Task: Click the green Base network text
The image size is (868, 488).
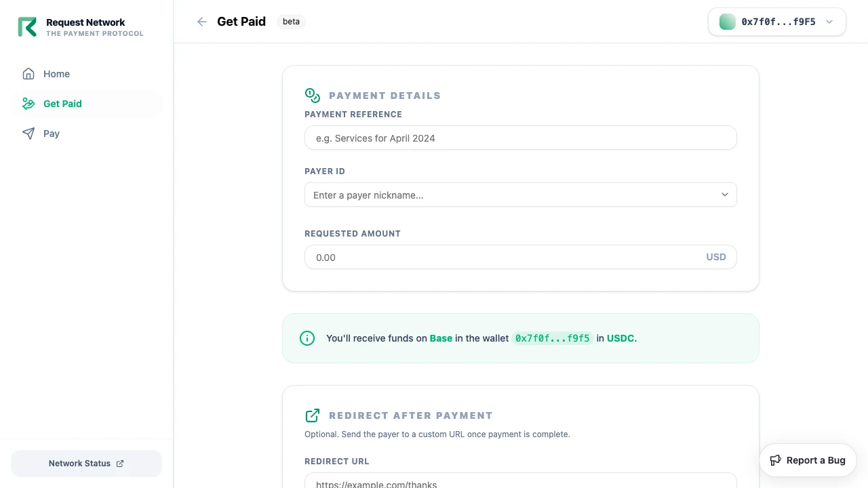Action: (441, 338)
